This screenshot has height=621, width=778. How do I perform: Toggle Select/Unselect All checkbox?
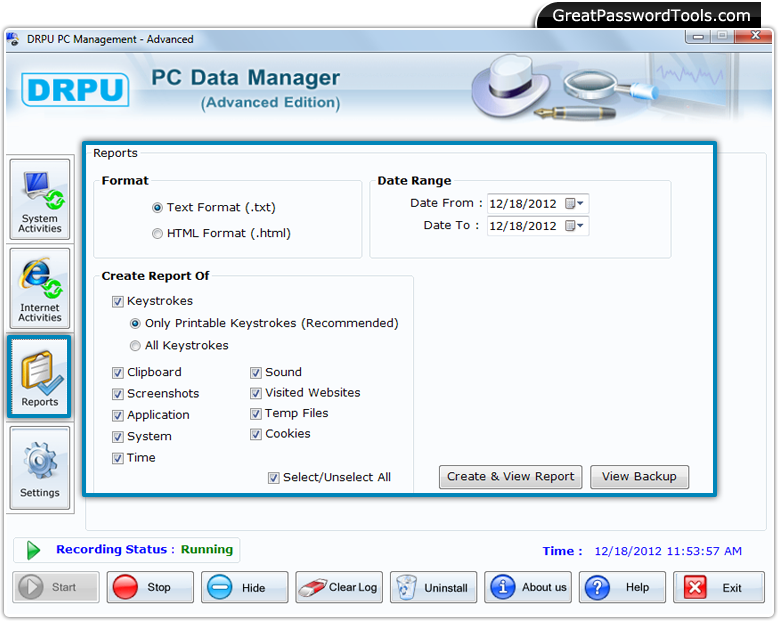coord(273,478)
